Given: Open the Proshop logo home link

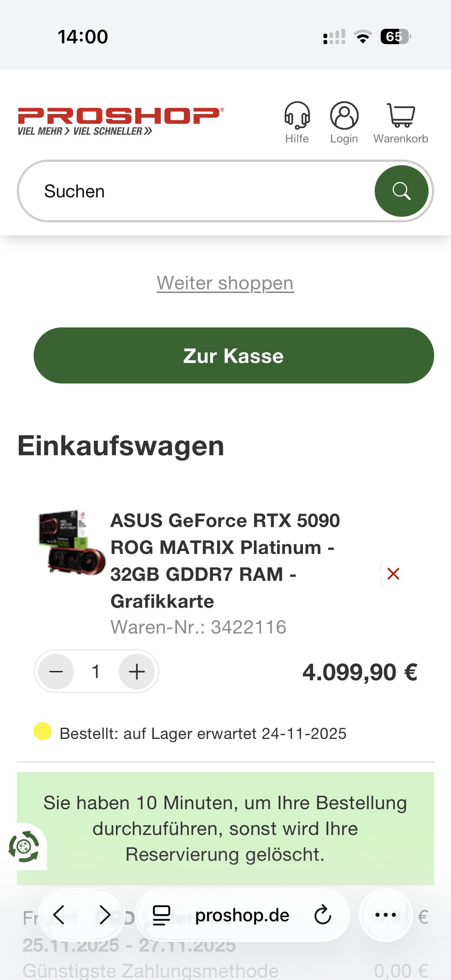Looking at the screenshot, I should (x=121, y=121).
